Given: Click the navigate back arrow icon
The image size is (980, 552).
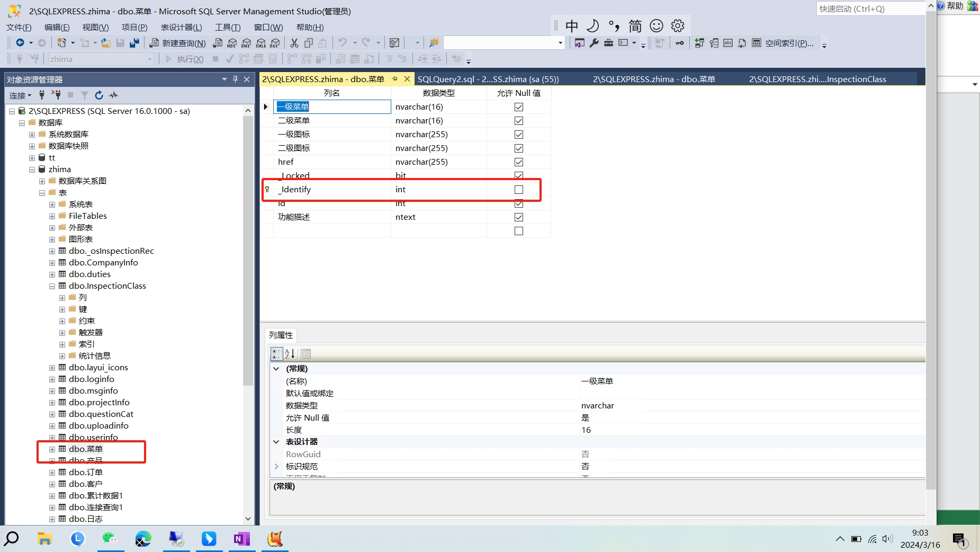Looking at the screenshot, I should click(20, 43).
